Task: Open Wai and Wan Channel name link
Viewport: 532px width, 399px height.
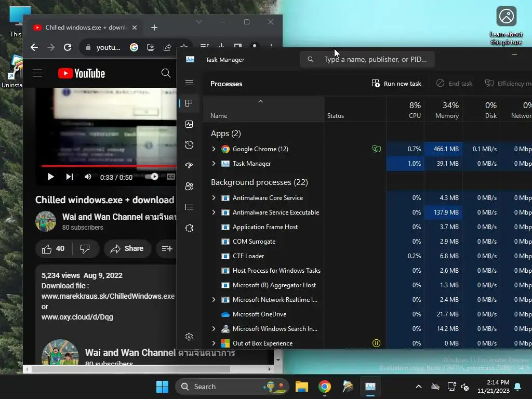Action: [119, 217]
